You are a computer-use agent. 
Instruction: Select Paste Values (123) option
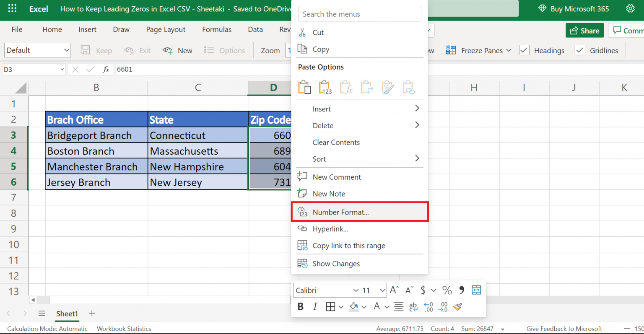point(325,87)
